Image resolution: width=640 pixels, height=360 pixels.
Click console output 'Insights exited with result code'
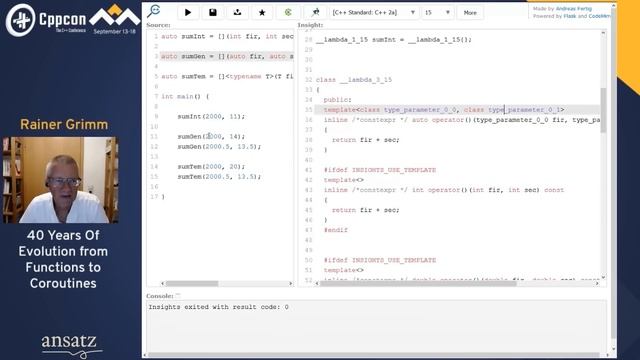(218, 307)
